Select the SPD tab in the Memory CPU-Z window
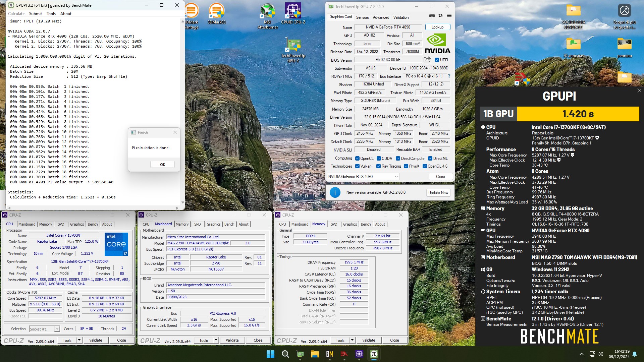Viewport: 644px width, 362px height. point(334,224)
